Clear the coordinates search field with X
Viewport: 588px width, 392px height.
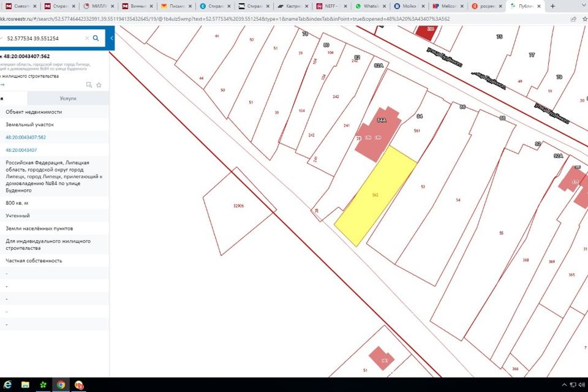pyautogui.click(x=86, y=38)
